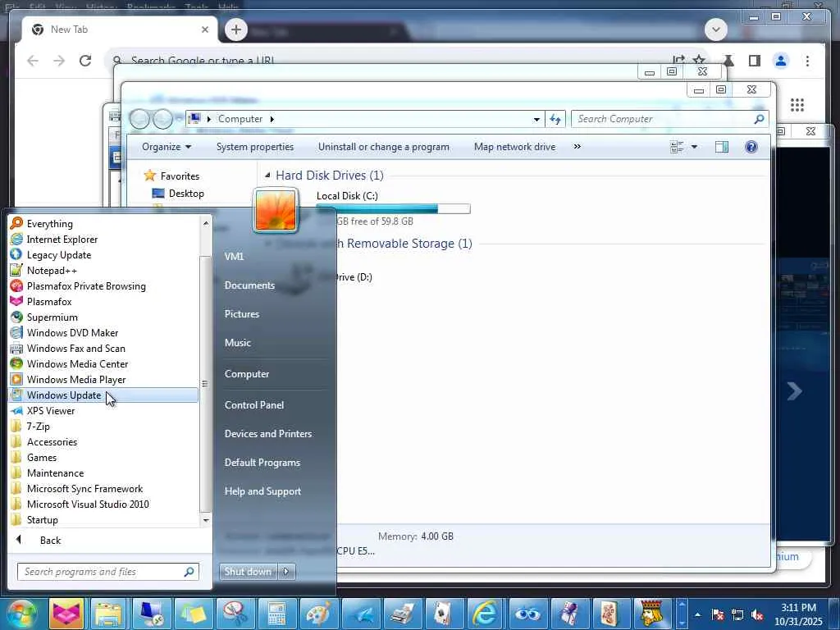Open Paint on the taskbar
The height and width of the screenshot is (630, 840).
coord(318,614)
